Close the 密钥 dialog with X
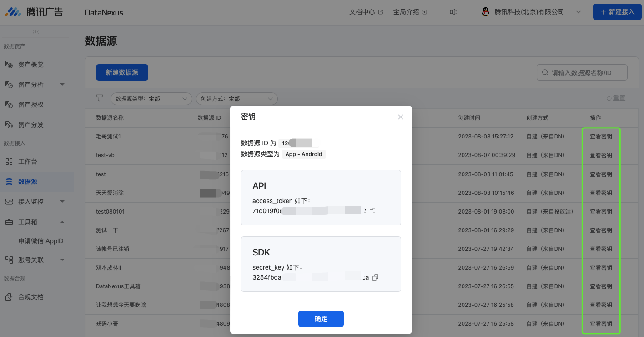 point(401,117)
